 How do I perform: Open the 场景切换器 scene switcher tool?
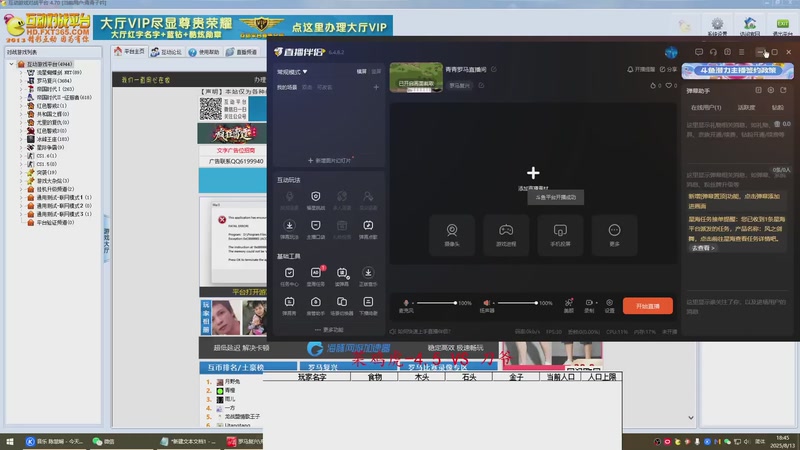coord(342,306)
